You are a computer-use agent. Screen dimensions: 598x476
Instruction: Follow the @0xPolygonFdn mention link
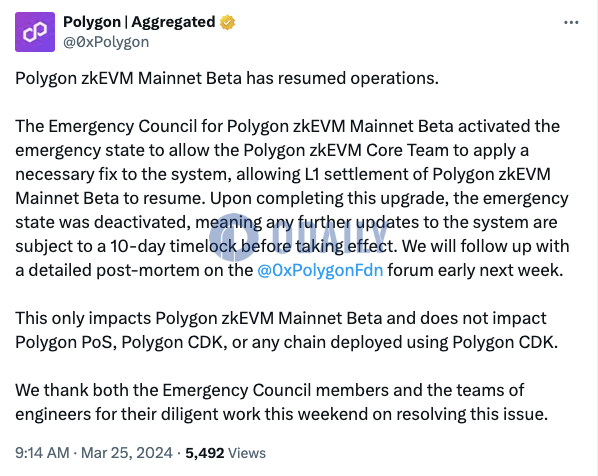click(320, 270)
